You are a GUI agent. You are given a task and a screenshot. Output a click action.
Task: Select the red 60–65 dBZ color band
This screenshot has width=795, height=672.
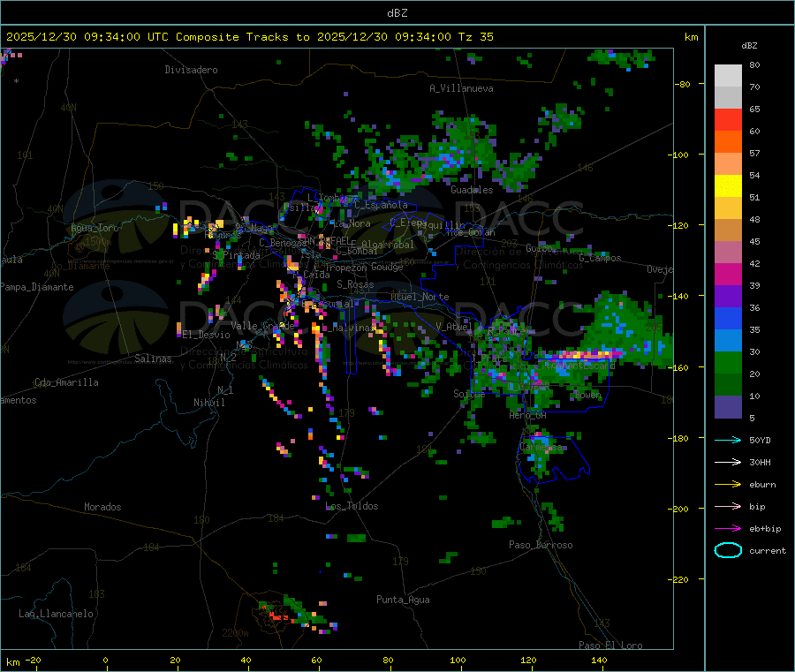[728, 119]
